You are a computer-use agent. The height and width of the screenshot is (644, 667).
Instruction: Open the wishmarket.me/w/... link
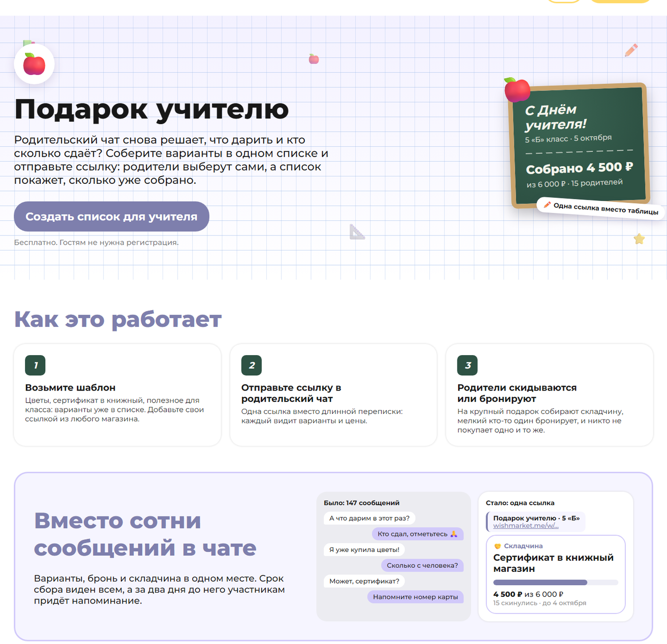(x=526, y=526)
